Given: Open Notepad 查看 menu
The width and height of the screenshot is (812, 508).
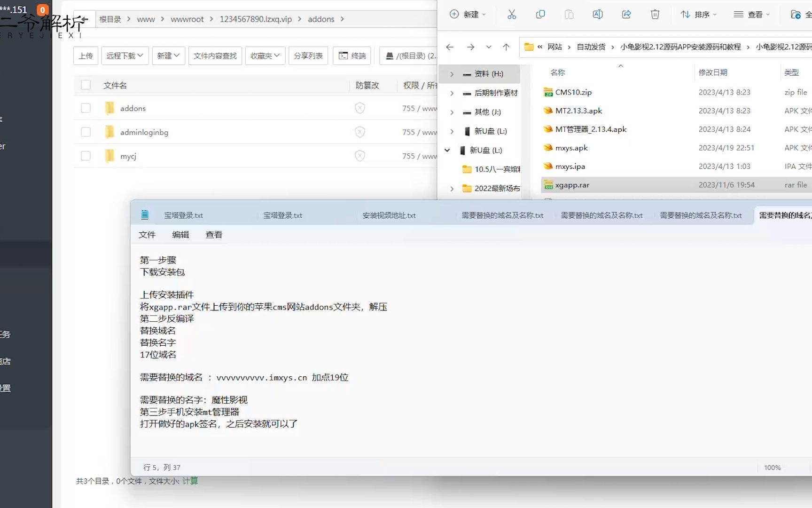Looking at the screenshot, I should pos(214,235).
